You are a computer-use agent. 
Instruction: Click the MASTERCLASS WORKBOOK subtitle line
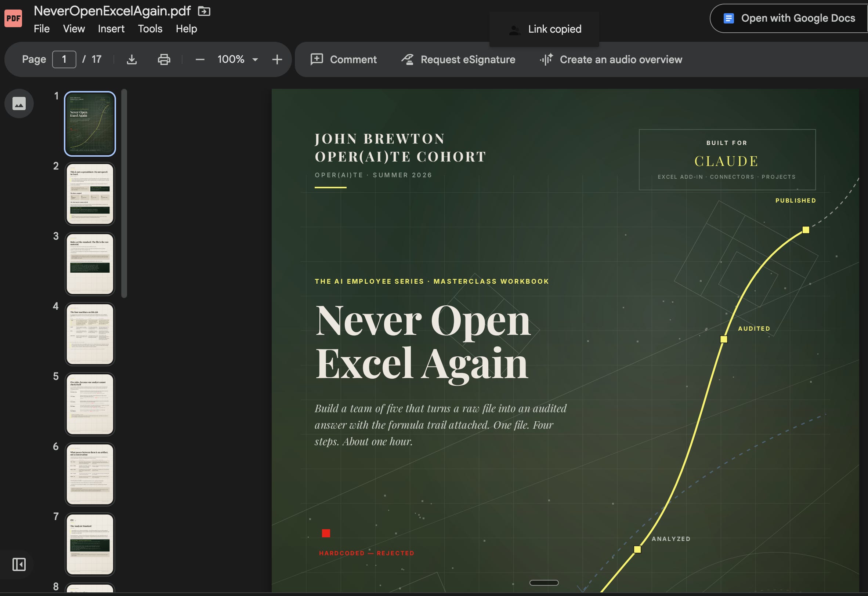[x=432, y=281]
